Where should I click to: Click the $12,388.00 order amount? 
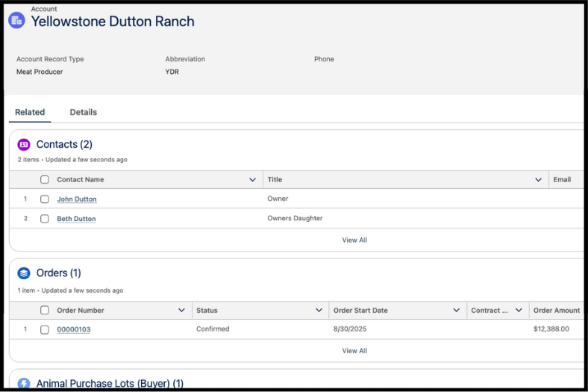[x=551, y=329]
